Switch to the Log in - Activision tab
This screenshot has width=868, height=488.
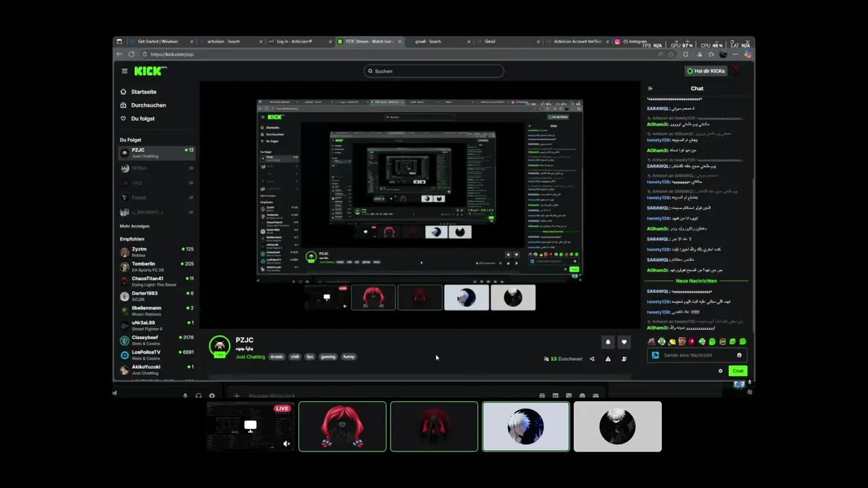click(x=299, y=41)
